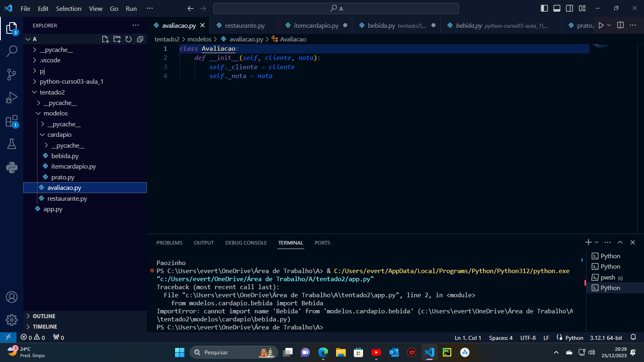Switch to the restaurante.py tab
The height and width of the screenshot is (362, 644).
coord(245,25)
